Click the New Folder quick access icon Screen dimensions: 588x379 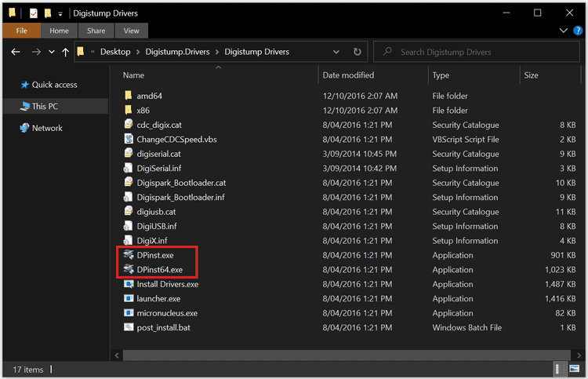48,13
